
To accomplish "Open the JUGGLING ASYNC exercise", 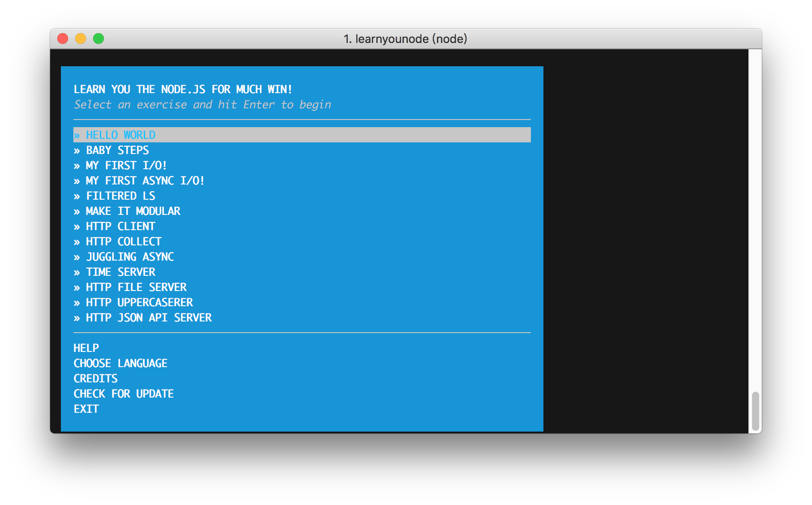I will pos(130,257).
